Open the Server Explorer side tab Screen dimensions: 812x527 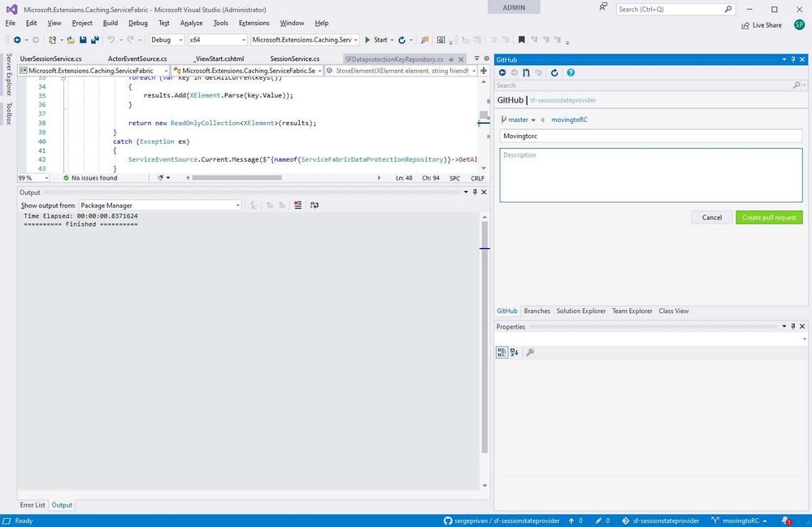click(x=9, y=75)
